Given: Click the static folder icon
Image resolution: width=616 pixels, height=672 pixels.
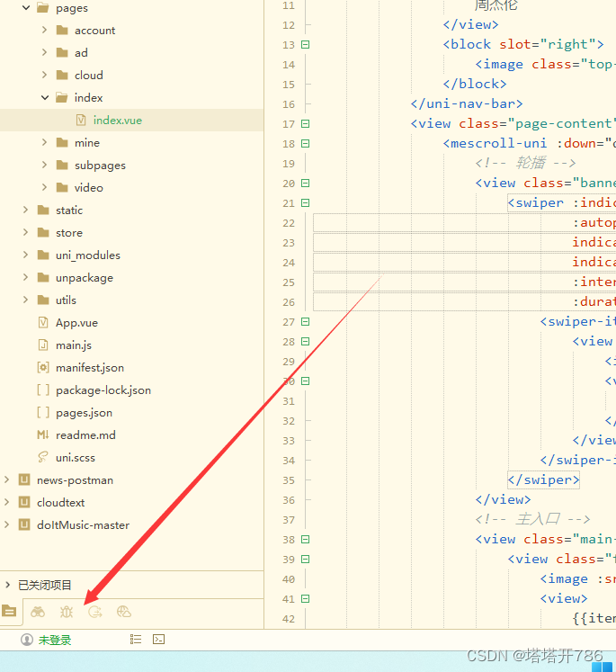Looking at the screenshot, I should (43, 210).
